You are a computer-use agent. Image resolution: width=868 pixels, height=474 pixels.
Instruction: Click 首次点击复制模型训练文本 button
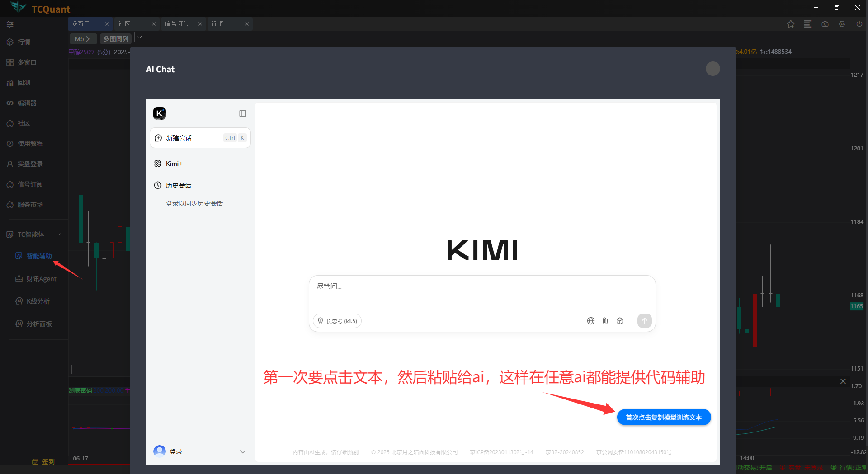664,417
